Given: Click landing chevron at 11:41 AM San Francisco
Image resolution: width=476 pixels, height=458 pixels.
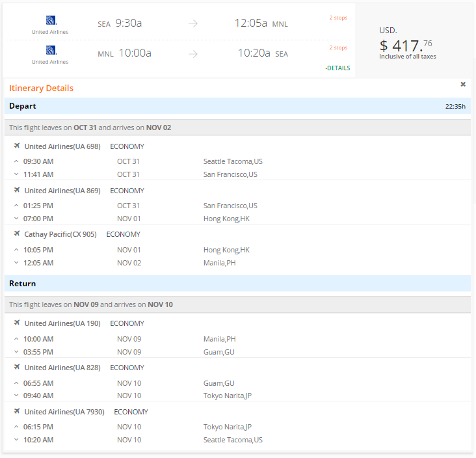Looking at the screenshot, I should click(x=16, y=174).
